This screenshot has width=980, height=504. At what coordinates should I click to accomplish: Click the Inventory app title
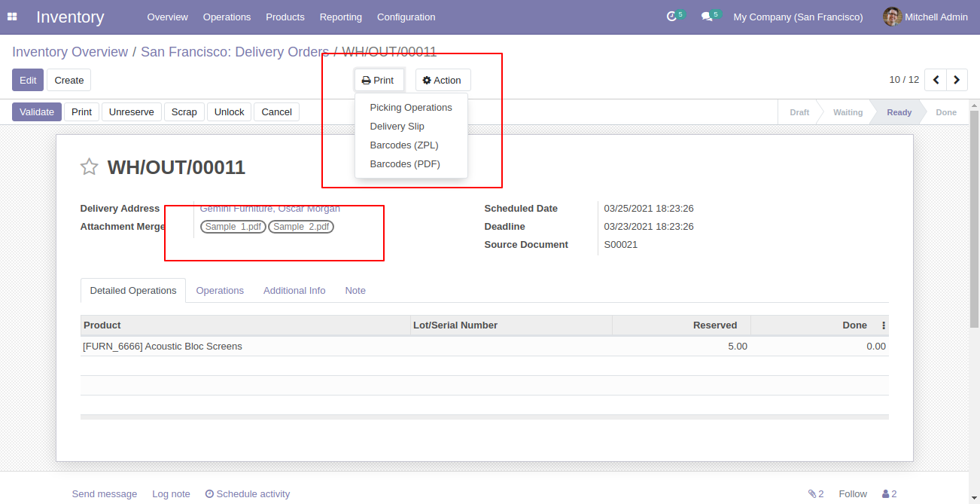[x=70, y=17]
